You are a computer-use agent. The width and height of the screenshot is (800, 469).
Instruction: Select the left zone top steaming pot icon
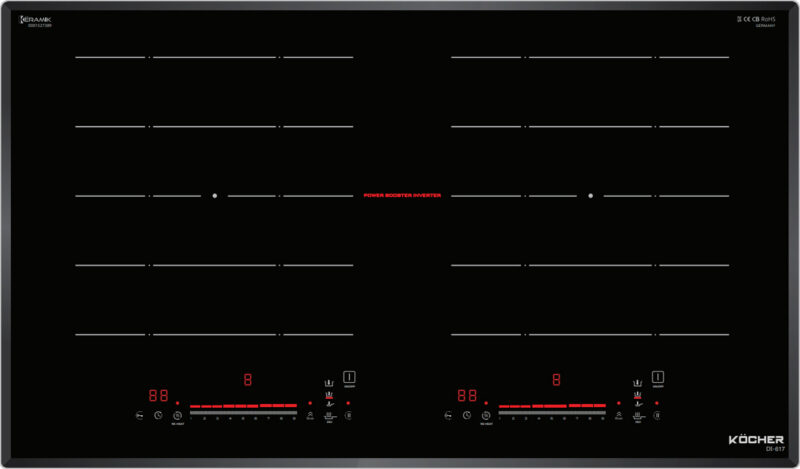328,382
